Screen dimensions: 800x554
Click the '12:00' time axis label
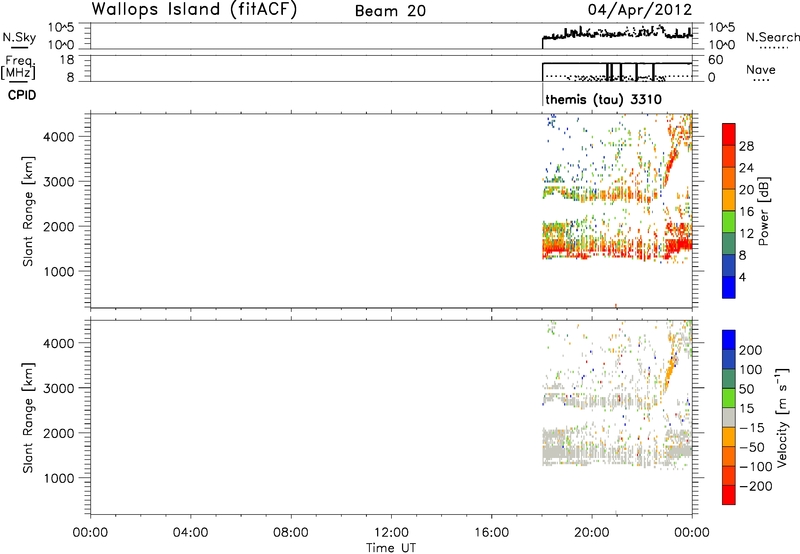click(391, 533)
